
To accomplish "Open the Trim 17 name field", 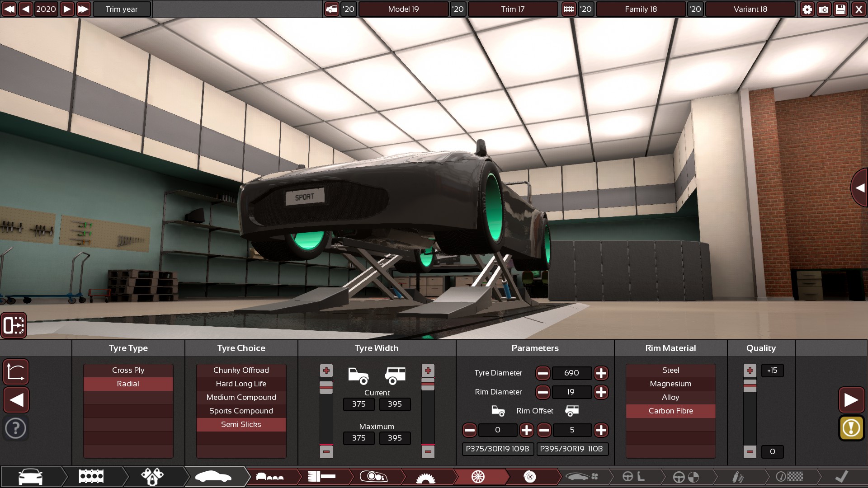I will pyautogui.click(x=513, y=9).
